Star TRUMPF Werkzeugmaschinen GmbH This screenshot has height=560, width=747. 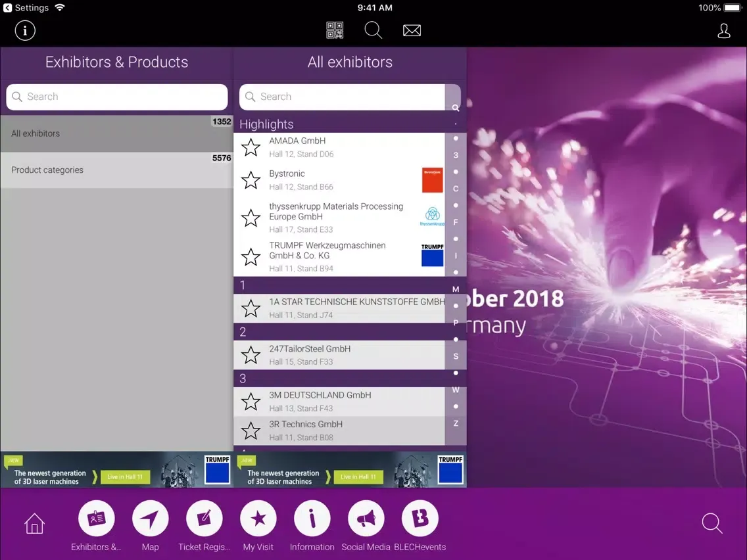click(251, 256)
